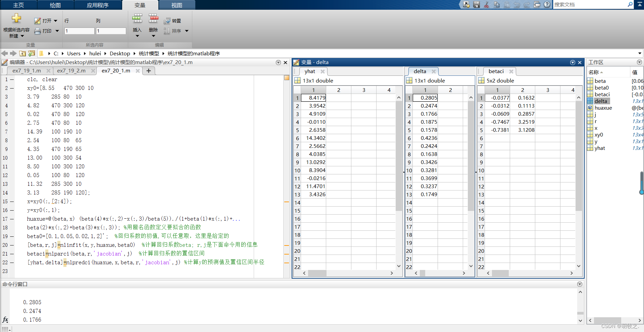
Task: Click the Print icon
Action: tap(38, 31)
